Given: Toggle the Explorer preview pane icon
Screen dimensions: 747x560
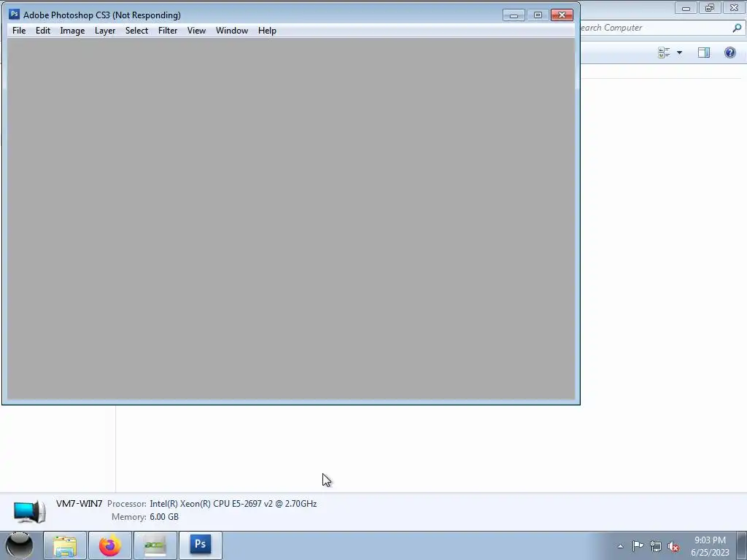Looking at the screenshot, I should point(704,52).
